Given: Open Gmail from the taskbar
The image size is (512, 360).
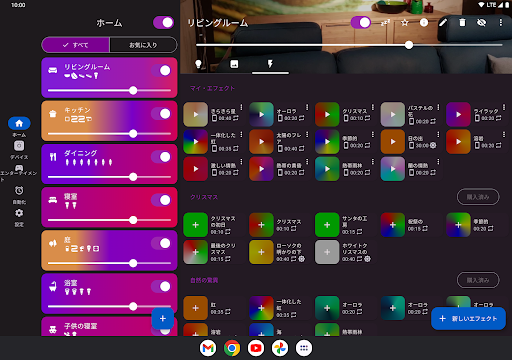Looking at the screenshot, I should coord(208,348).
